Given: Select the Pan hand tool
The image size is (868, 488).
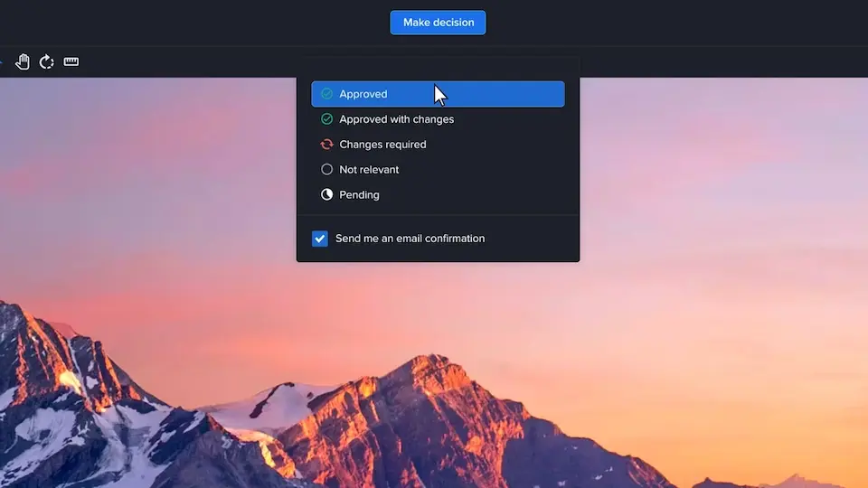Looking at the screenshot, I should pos(23,61).
